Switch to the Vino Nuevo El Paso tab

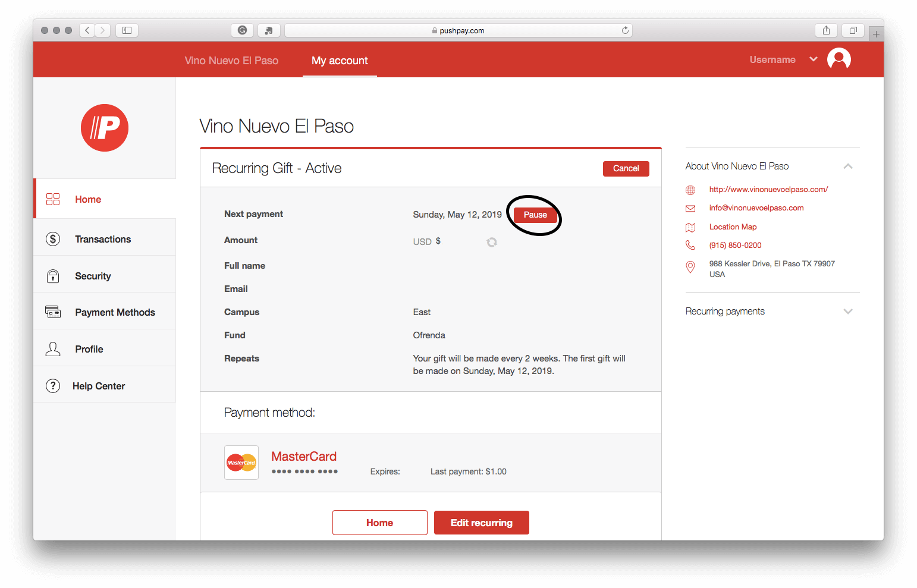coord(231,61)
